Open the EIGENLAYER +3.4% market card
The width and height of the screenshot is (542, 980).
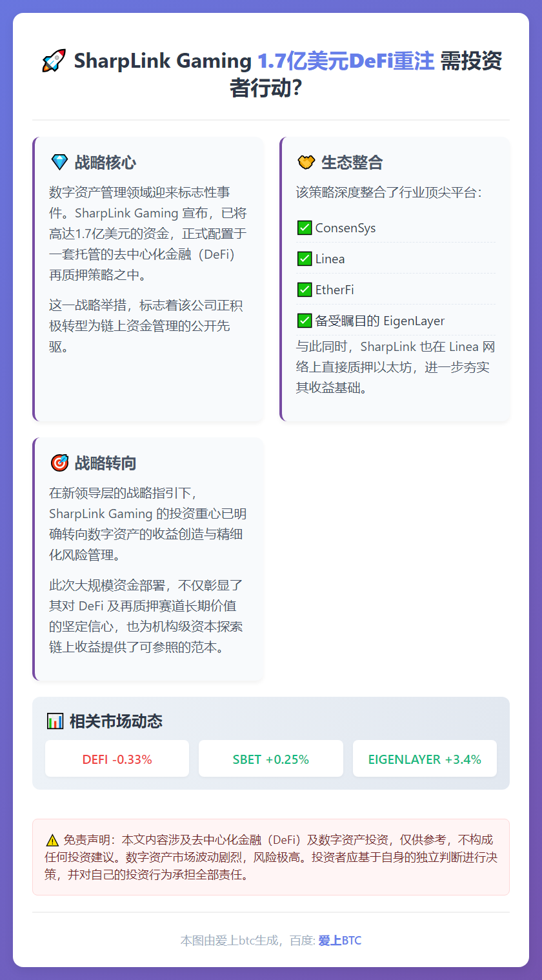pos(425,759)
